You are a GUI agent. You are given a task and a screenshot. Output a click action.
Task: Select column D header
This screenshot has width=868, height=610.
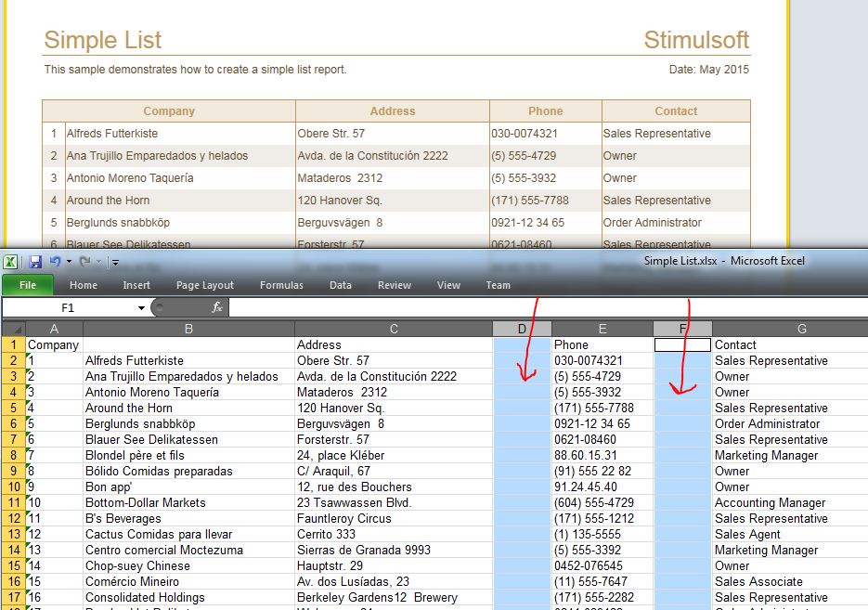pyautogui.click(x=522, y=329)
